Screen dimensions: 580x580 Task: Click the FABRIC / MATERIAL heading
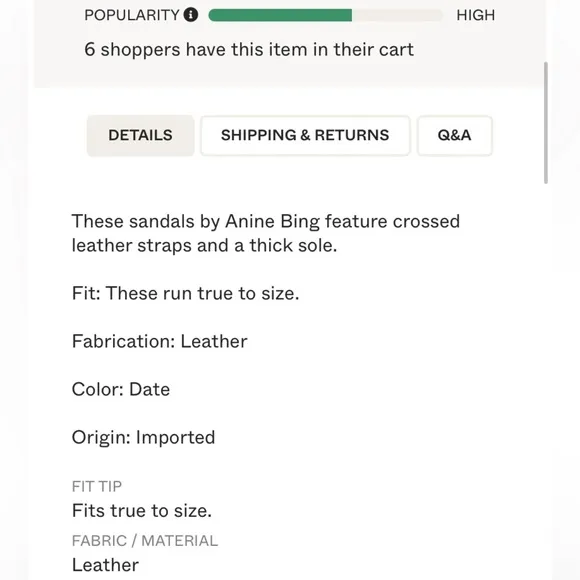point(145,541)
